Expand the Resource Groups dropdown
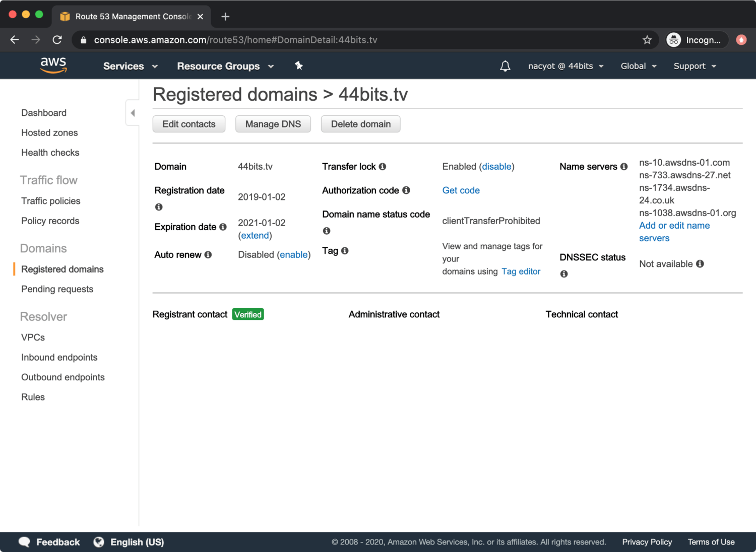The height and width of the screenshot is (552, 756). (225, 66)
